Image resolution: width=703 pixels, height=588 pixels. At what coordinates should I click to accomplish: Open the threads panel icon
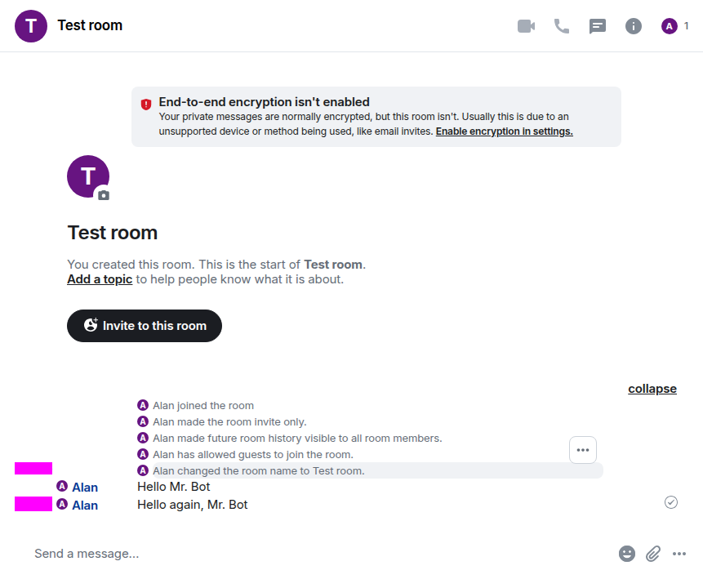[x=598, y=26]
